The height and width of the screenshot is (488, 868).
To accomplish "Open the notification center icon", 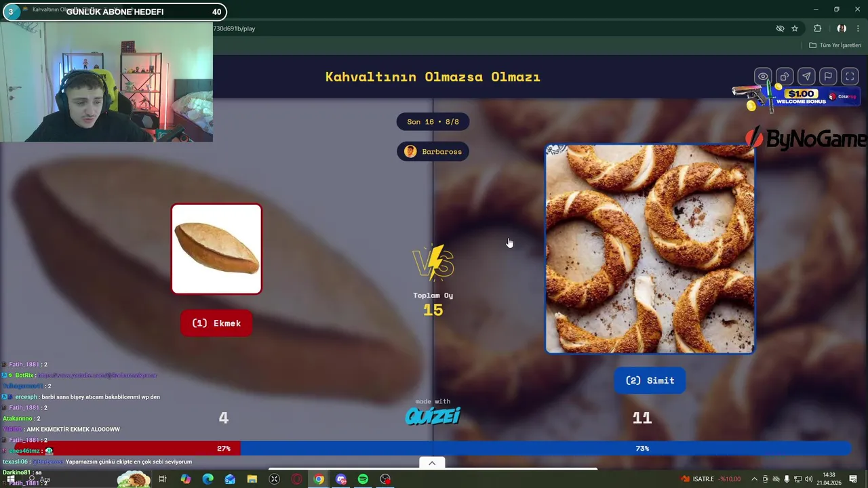I will point(853,479).
